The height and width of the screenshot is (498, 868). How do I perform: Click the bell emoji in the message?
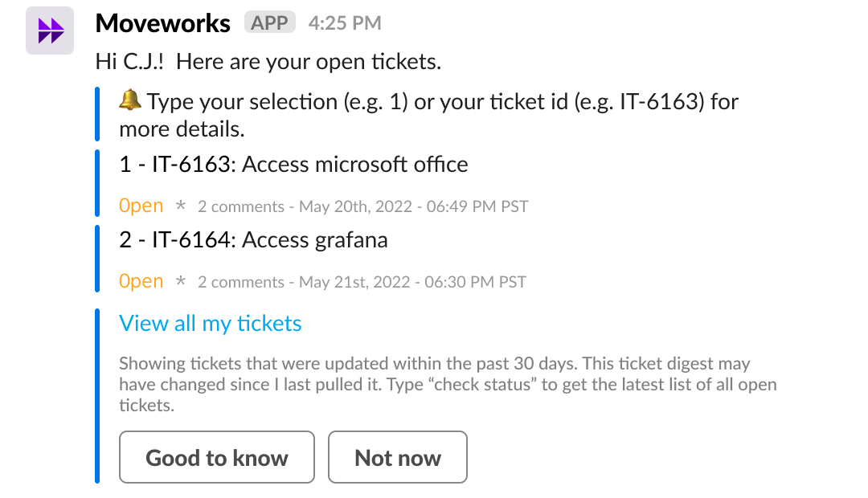point(130,101)
